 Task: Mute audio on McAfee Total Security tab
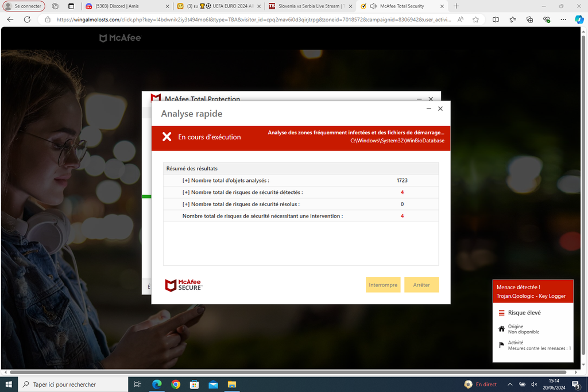coord(373,6)
